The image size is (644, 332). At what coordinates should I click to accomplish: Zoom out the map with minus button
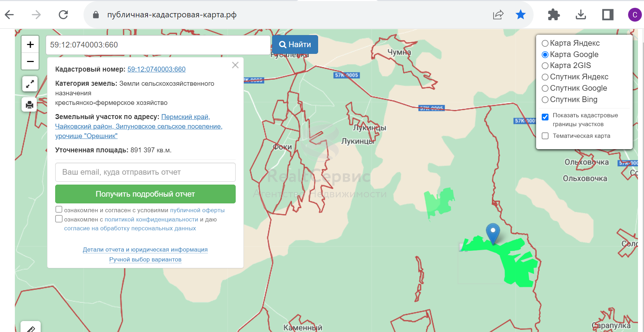point(30,62)
